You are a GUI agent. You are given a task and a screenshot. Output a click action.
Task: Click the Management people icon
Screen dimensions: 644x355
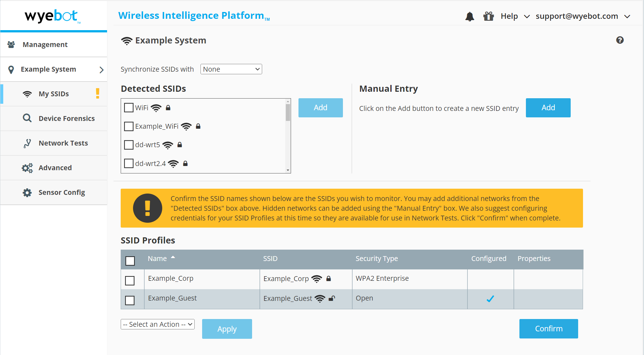[x=11, y=44]
